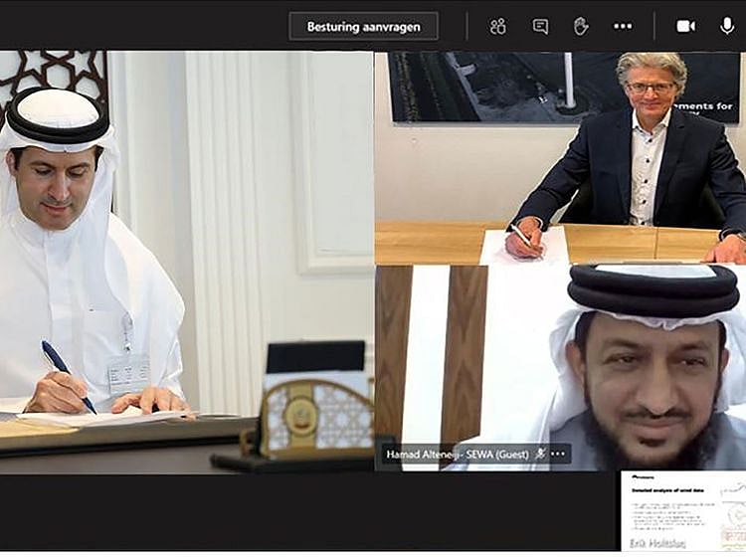Viewport: 746px width, 560px height.
Task: Click the chart graphic on shared slide
Action: pyautogui.click(x=731, y=515)
